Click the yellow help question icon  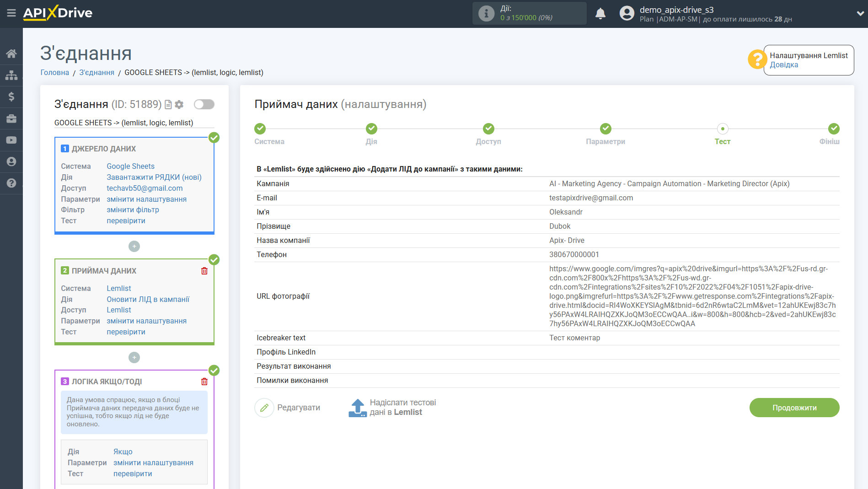757,59
